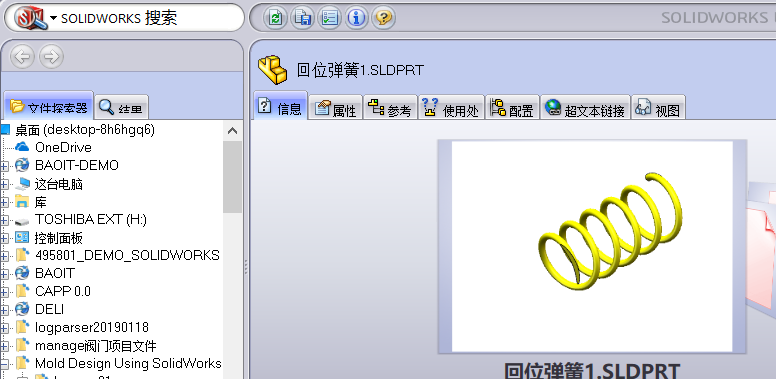This screenshot has height=379, width=776.
Task: Click the CAPP 0.0 folder icon
Action: pyautogui.click(x=22, y=291)
